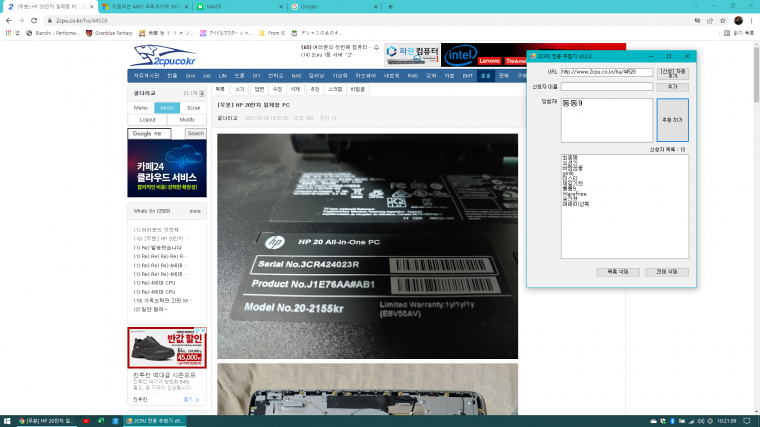Click the large 추첨 하기 draw button
The image size is (760, 427).
(x=672, y=120)
